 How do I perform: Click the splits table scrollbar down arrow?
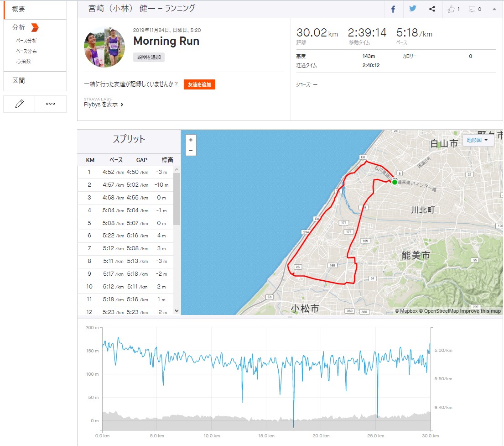(x=177, y=310)
